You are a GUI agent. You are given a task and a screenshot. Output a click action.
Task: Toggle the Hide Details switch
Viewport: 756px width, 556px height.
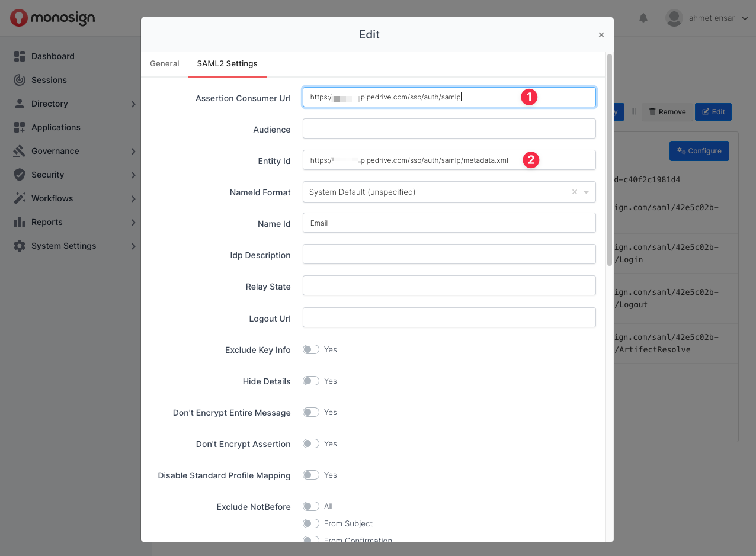coord(311,381)
